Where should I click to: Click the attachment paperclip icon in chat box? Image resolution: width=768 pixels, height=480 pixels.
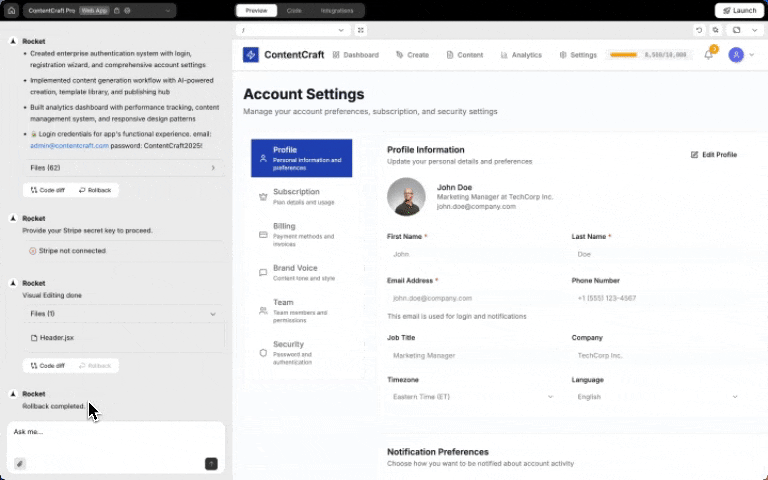[20, 464]
